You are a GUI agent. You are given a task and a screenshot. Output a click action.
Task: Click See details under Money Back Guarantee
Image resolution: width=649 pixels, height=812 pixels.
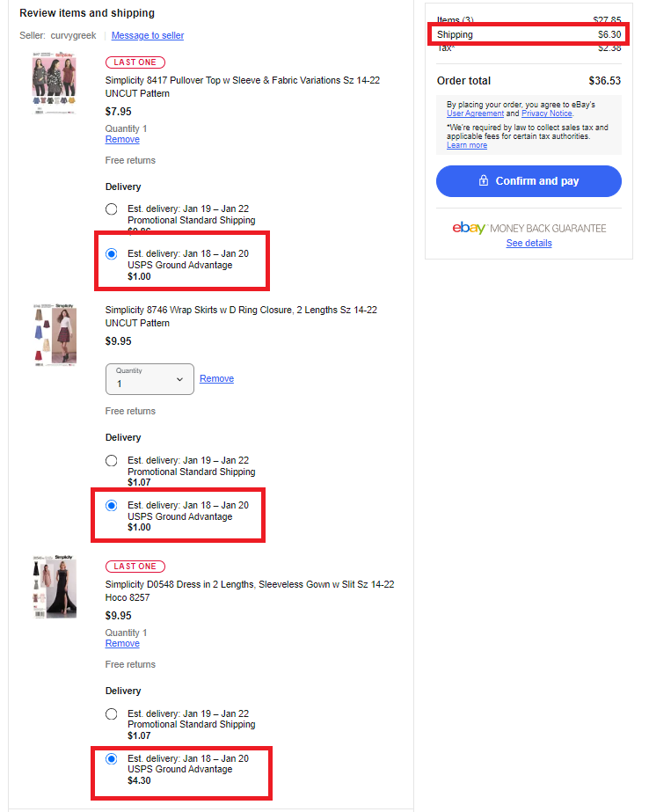click(529, 243)
